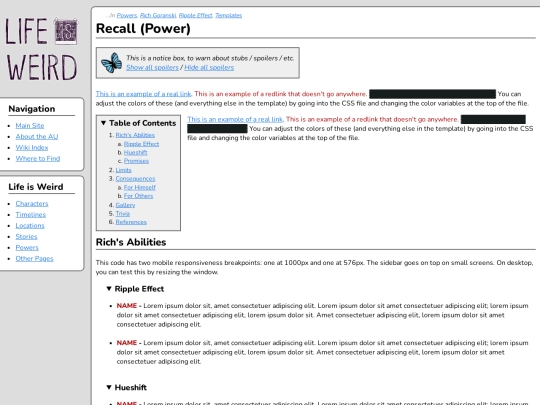The height and width of the screenshot is (405, 540).
Task: Jump to Trivia in contents
Action: pos(123,214)
